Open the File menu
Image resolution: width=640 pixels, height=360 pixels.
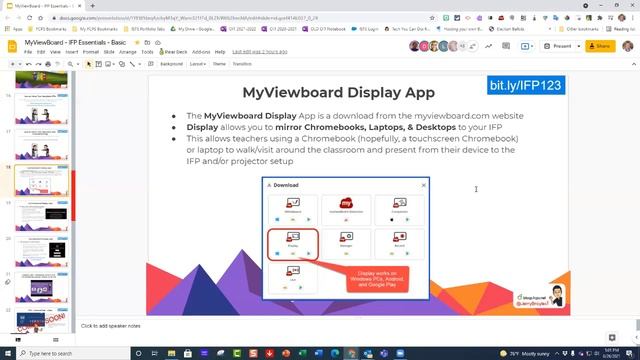pos(28,52)
